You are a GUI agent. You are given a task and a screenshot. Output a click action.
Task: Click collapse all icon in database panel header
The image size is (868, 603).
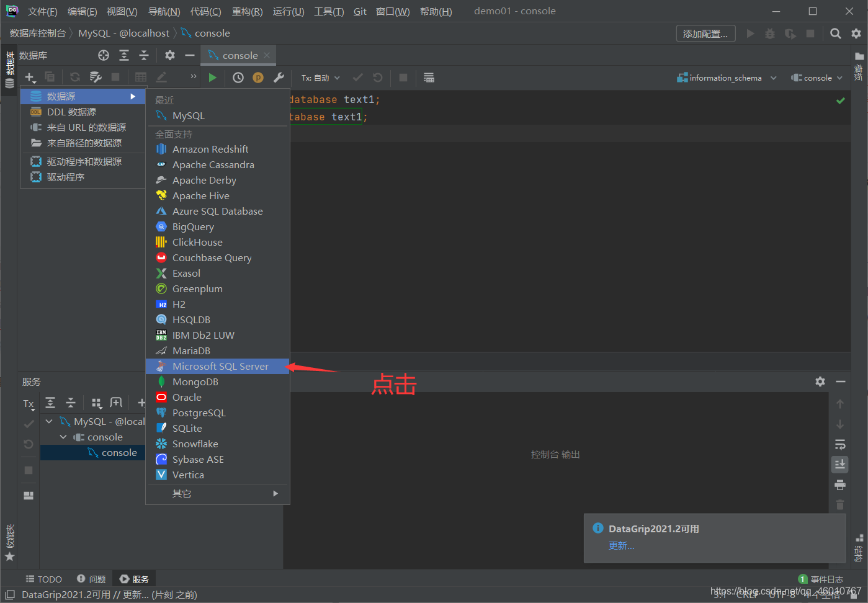144,55
